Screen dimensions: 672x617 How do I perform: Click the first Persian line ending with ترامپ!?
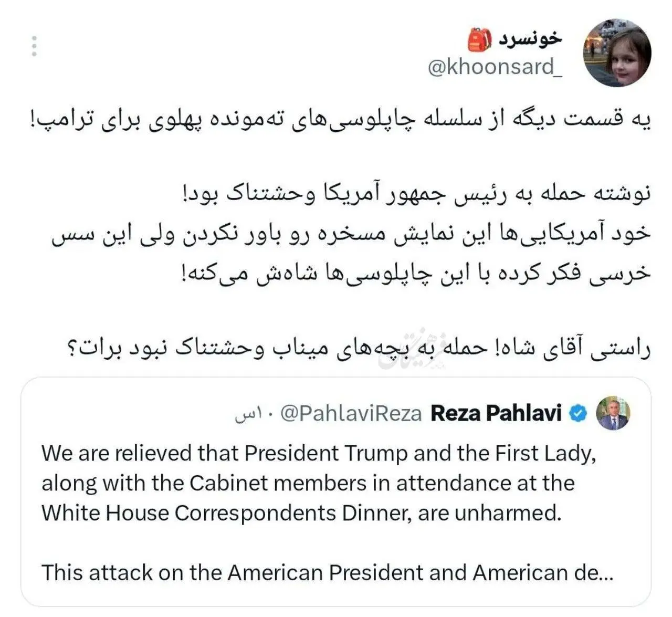[341, 120]
